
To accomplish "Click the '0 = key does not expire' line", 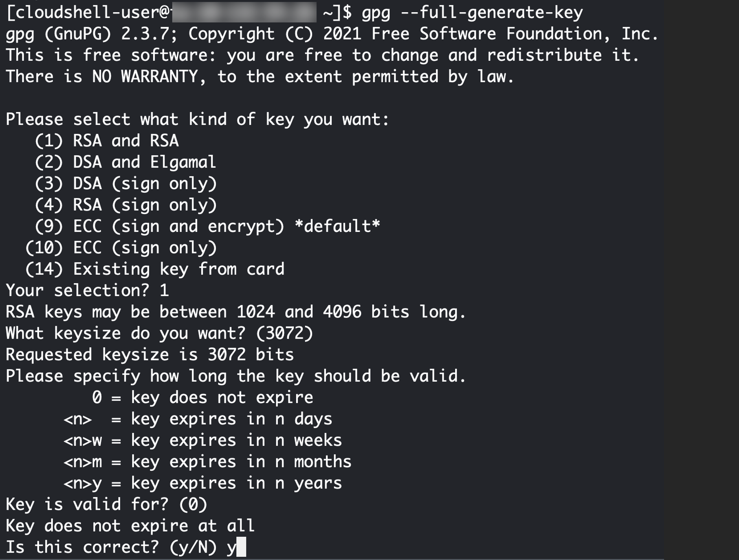I will tap(202, 397).
